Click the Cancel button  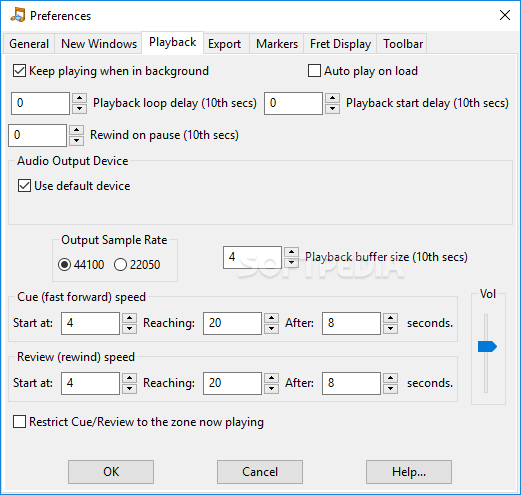(260, 472)
